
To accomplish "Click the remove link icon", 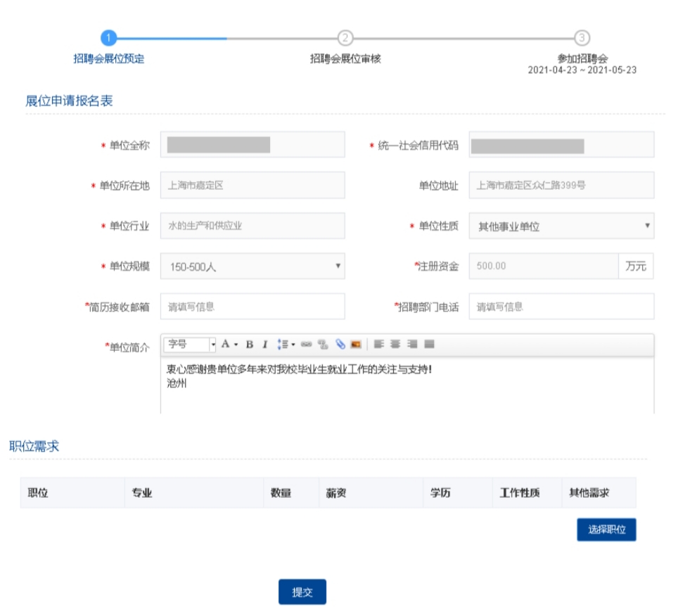I will (323, 345).
